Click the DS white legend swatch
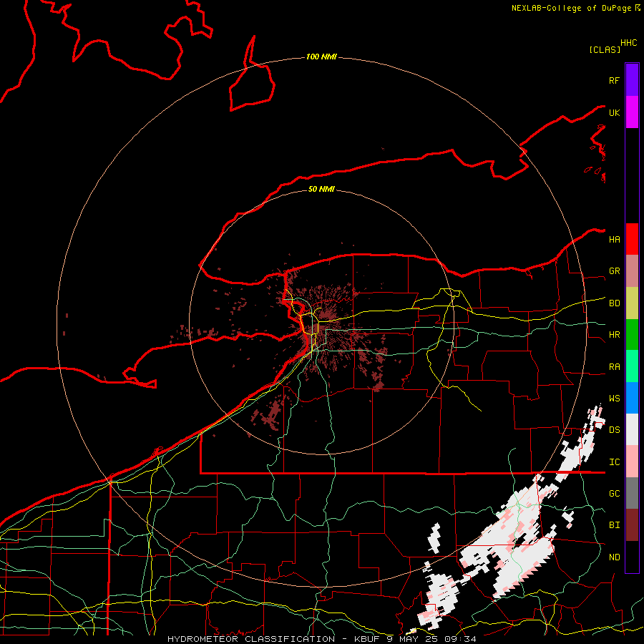The height and width of the screenshot is (644, 644). [632, 429]
